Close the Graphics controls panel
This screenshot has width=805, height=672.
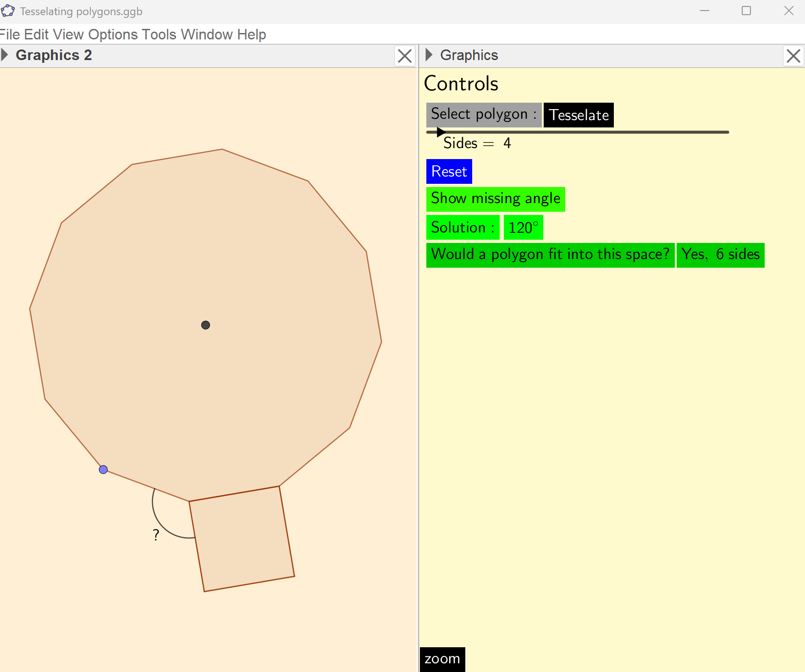click(x=793, y=56)
